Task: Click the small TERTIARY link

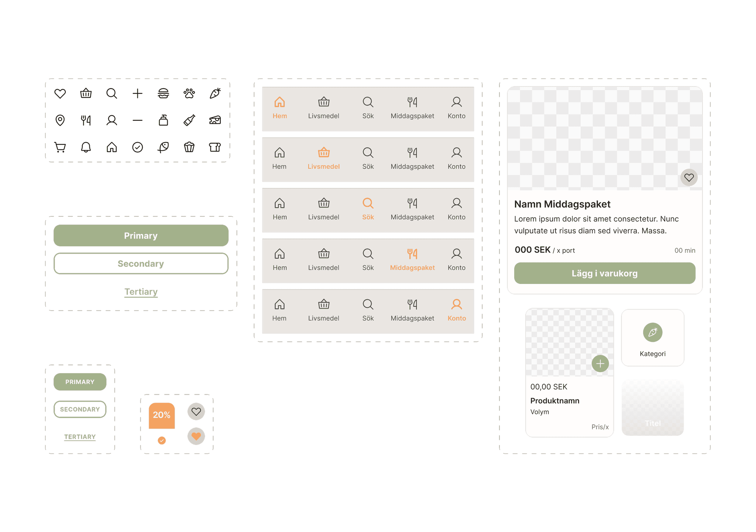Action: [80, 437]
